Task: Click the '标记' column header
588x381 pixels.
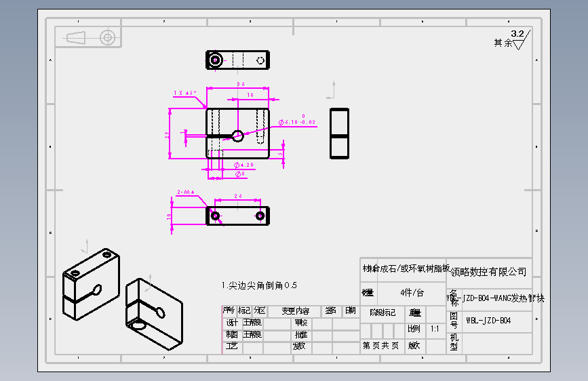Action: click(x=244, y=310)
